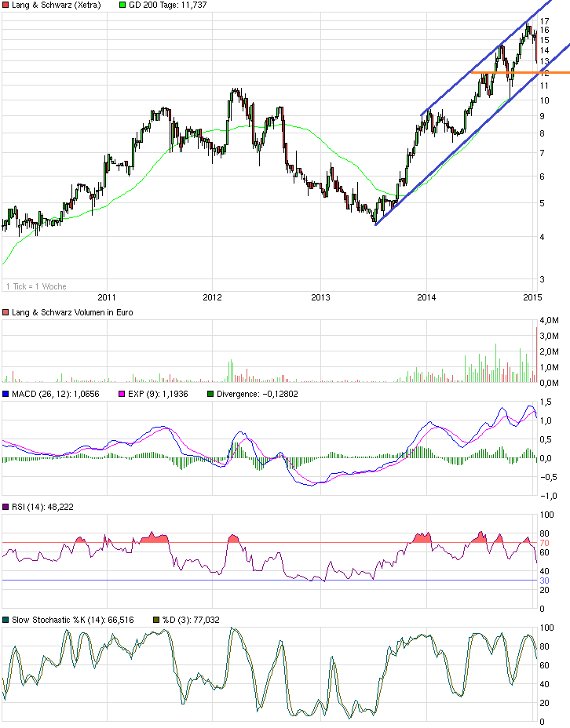Click the red Lang & Schwarz legend swatch
Image resolution: width=570 pixels, height=728 pixels.
[x=5, y=5]
